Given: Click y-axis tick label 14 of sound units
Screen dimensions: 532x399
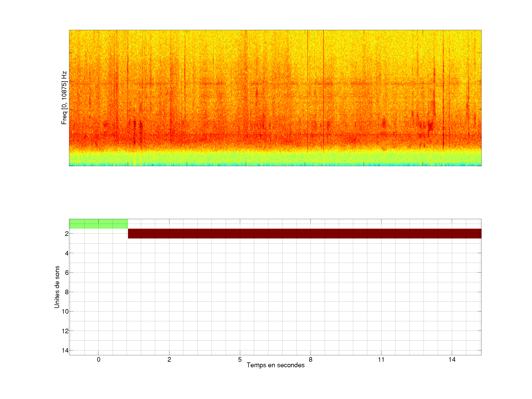Looking at the screenshot, I should pos(65,350).
